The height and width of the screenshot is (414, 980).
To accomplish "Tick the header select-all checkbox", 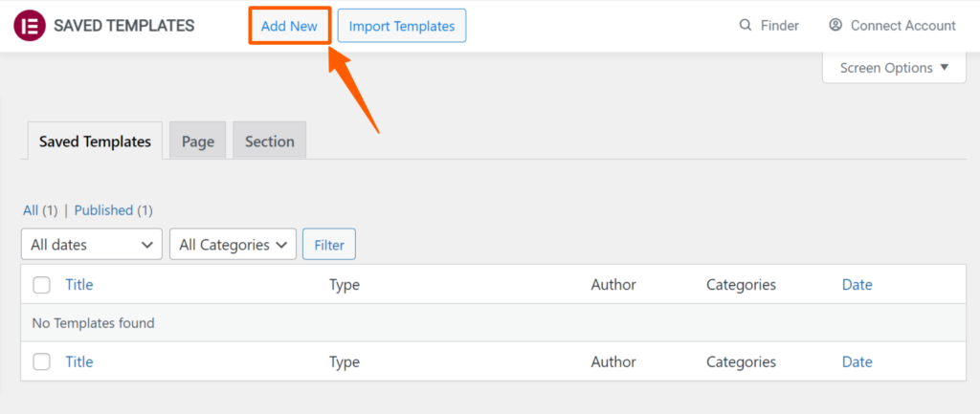I will 42,285.
